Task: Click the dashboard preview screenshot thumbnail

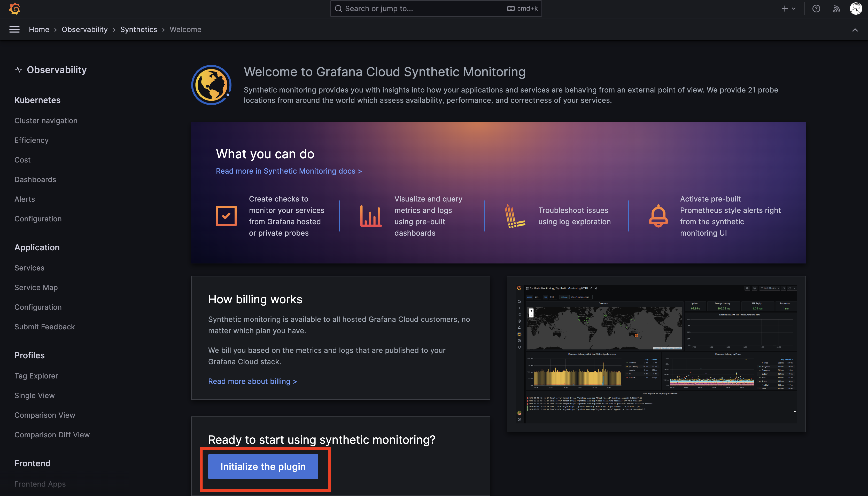Action: click(656, 354)
